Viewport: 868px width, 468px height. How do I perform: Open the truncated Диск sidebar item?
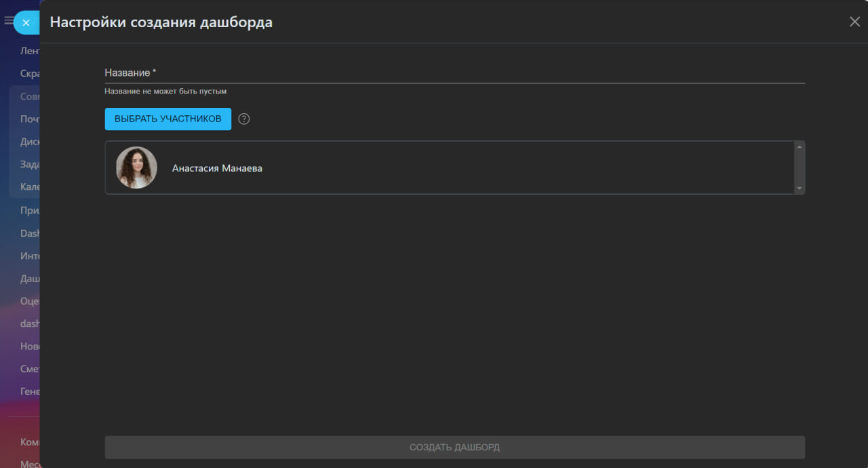[x=30, y=142]
